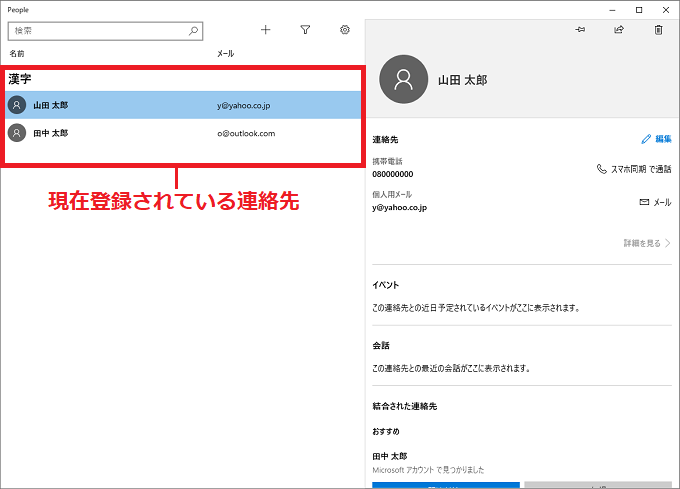680x489 pixels.
Task: Click the 会話 section heading
Action: point(381,346)
